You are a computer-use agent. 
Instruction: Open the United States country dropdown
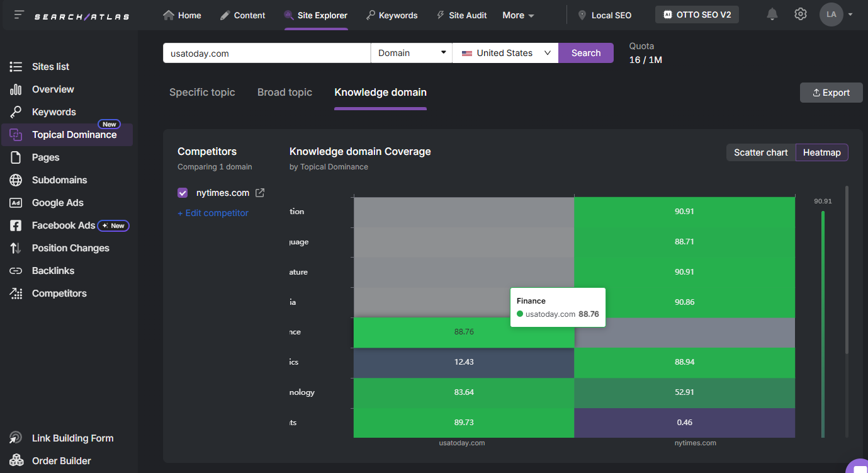coord(505,53)
